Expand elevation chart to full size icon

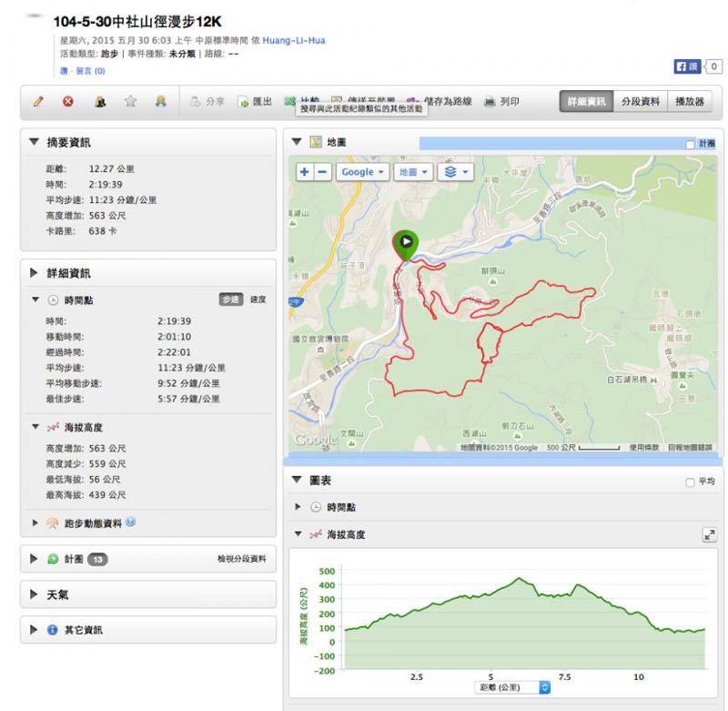[710, 535]
